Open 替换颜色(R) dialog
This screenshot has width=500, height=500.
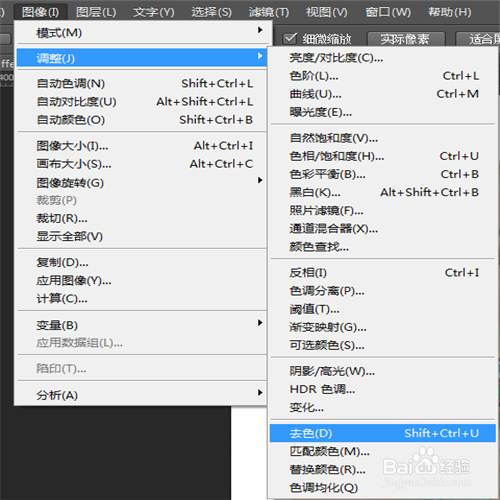[x=383, y=469]
